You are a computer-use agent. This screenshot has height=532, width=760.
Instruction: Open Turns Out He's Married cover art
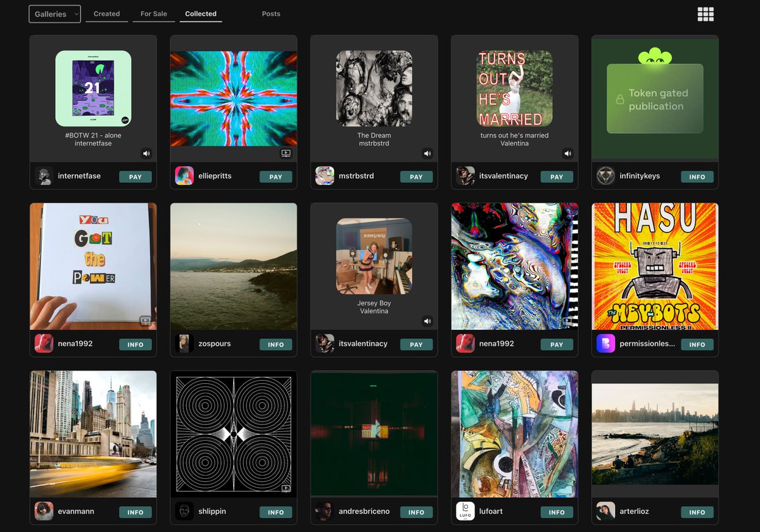click(x=514, y=89)
